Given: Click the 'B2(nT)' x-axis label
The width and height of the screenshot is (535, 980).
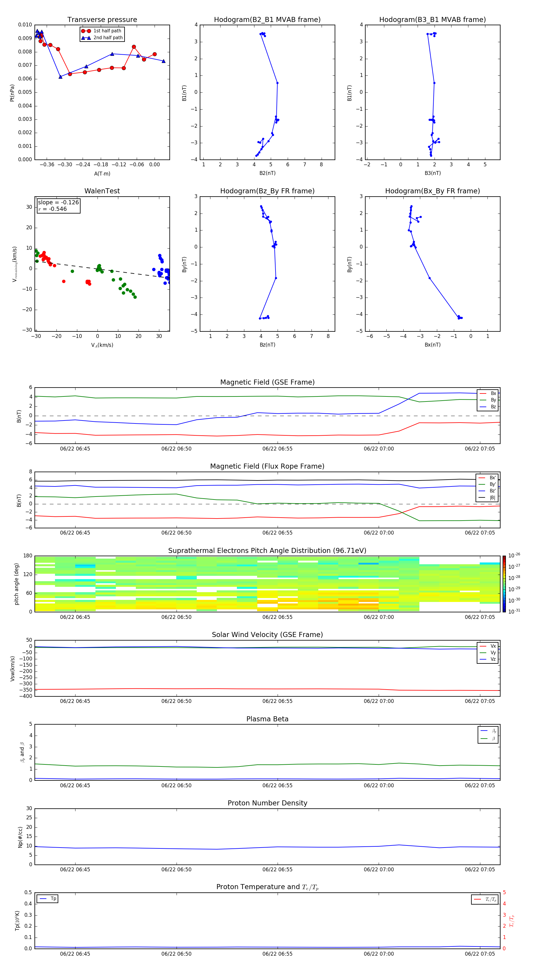Looking at the screenshot, I should click(x=267, y=173).
